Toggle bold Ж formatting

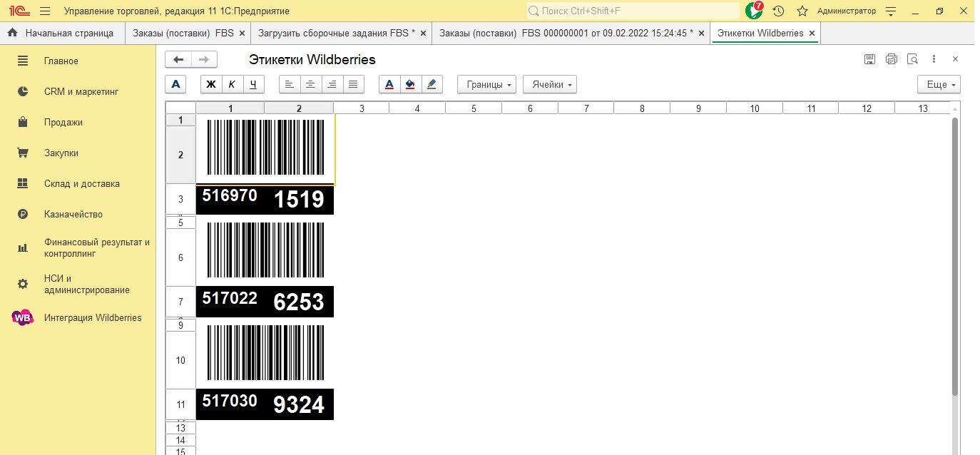coord(211,84)
